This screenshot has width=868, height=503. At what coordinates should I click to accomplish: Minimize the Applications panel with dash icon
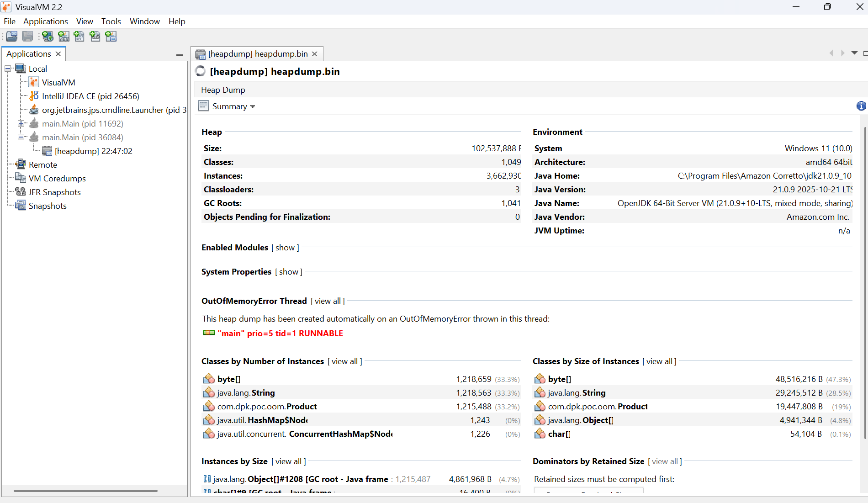coord(180,55)
